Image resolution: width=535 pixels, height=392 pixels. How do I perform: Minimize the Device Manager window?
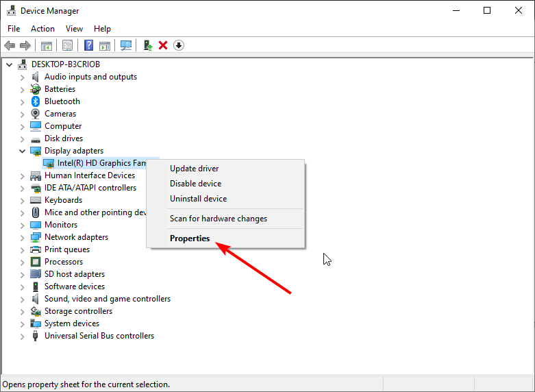pos(456,10)
